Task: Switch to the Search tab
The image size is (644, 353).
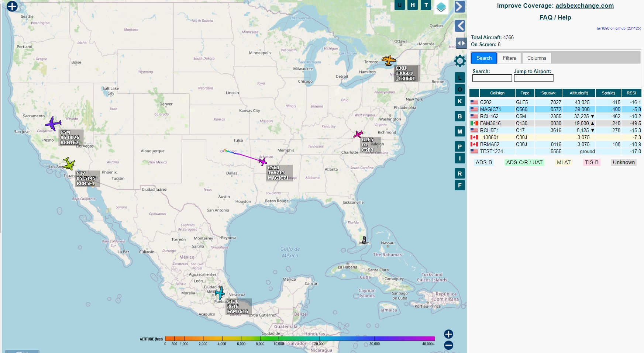Action: (x=484, y=58)
